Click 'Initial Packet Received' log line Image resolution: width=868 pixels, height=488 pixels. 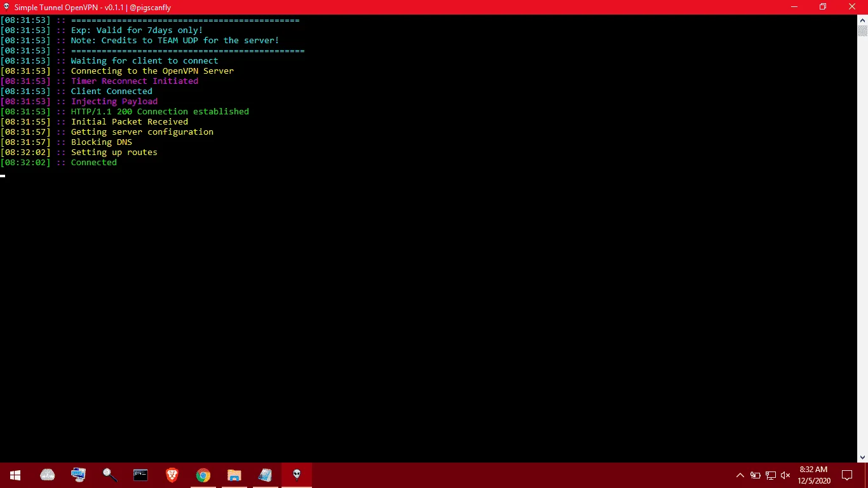[129, 122]
